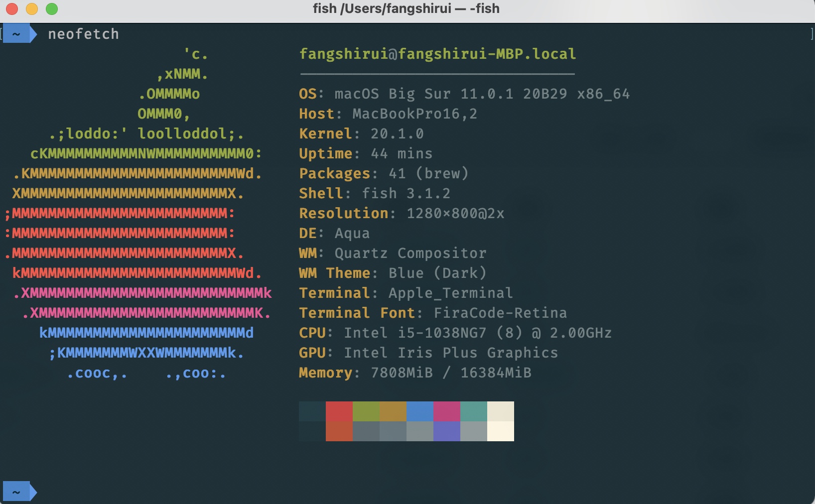Click the beige block in the top palette row
815x504 pixels.
tap(501, 411)
